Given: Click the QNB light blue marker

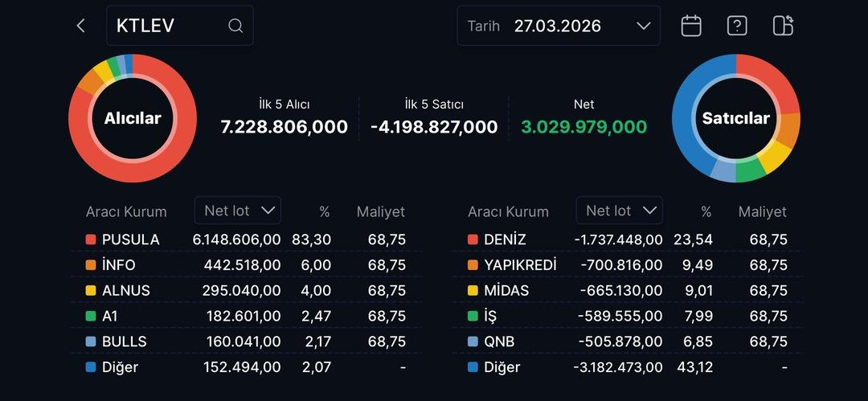Looking at the screenshot, I should point(473,342).
